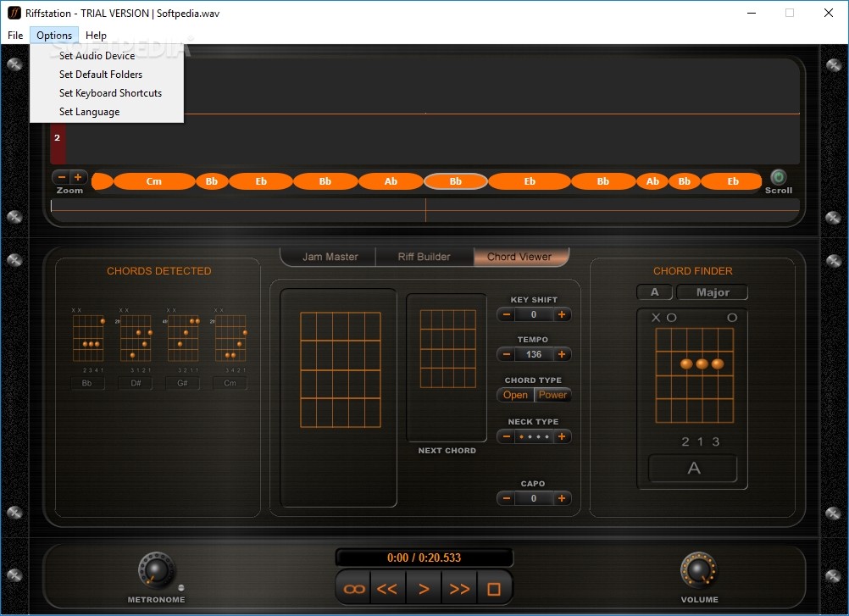Screen dimensions: 849x616
Task: Click the Chord Finder A fretboard diagram
Action: point(694,375)
